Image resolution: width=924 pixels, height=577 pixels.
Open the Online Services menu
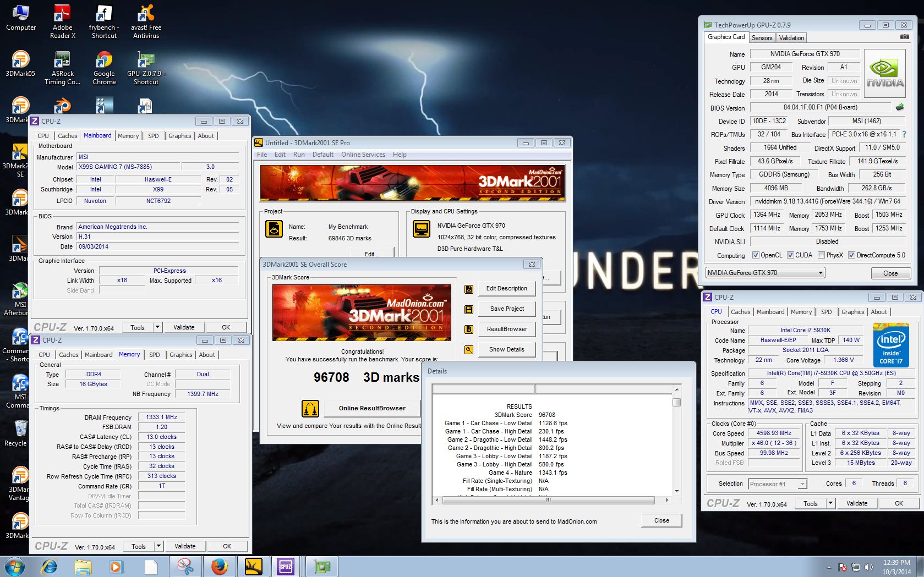coord(363,155)
